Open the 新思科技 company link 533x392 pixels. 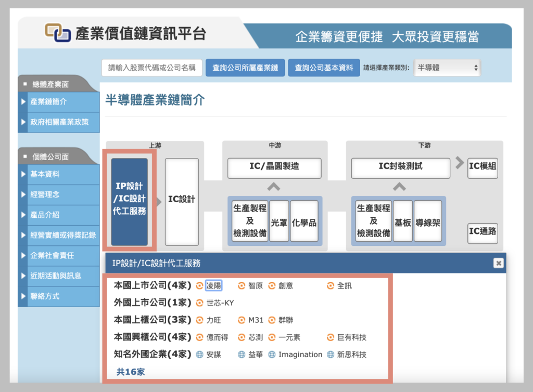point(352,355)
